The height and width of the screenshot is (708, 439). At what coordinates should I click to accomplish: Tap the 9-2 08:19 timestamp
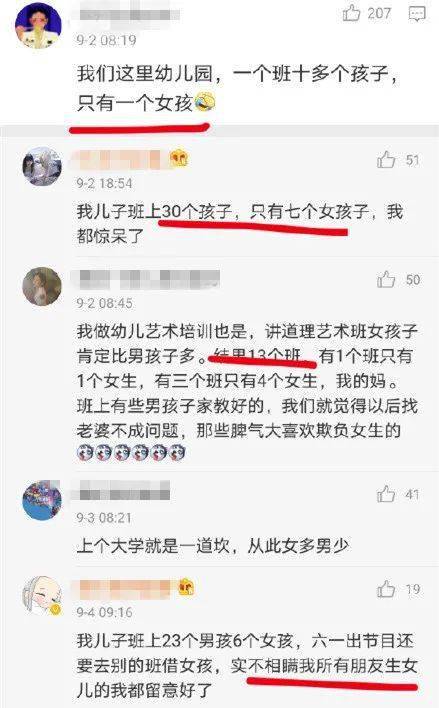point(106,40)
